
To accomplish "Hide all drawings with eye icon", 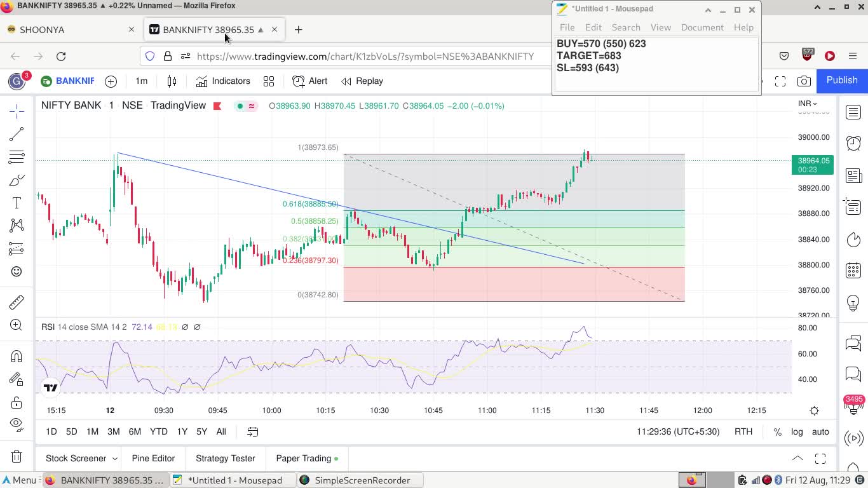I will (17, 424).
